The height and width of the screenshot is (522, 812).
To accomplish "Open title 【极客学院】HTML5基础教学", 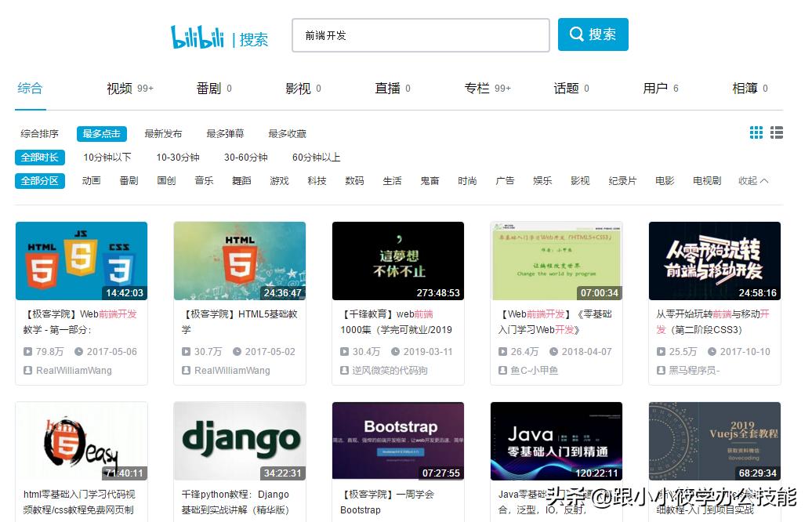I will coord(239,321).
